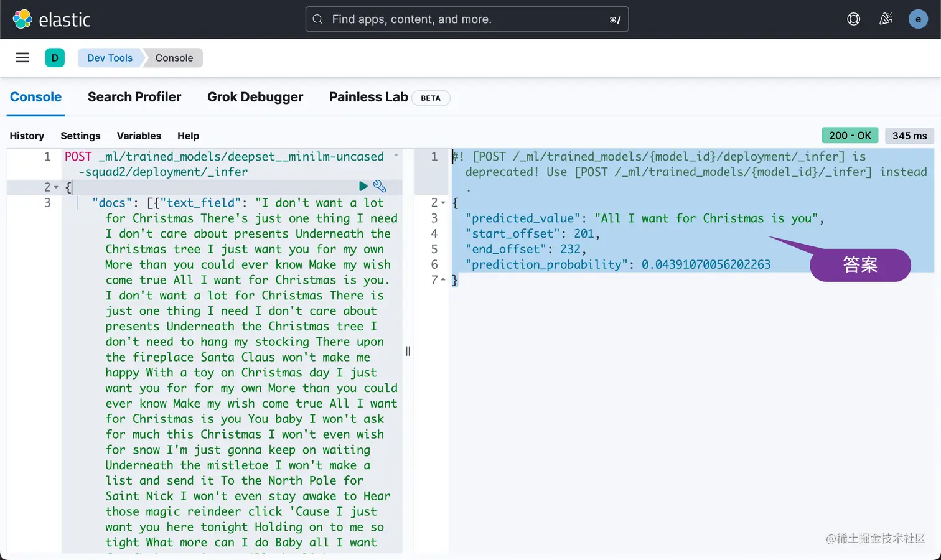Open the request wrench options icon

[x=380, y=186]
